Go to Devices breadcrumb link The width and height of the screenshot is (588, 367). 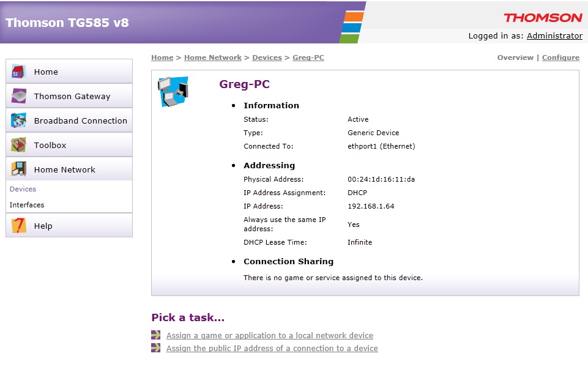267,57
